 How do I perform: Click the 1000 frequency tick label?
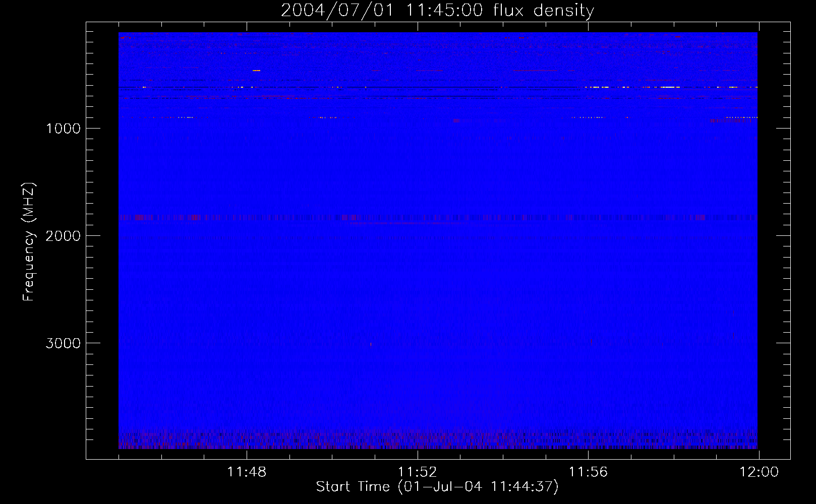click(63, 129)
